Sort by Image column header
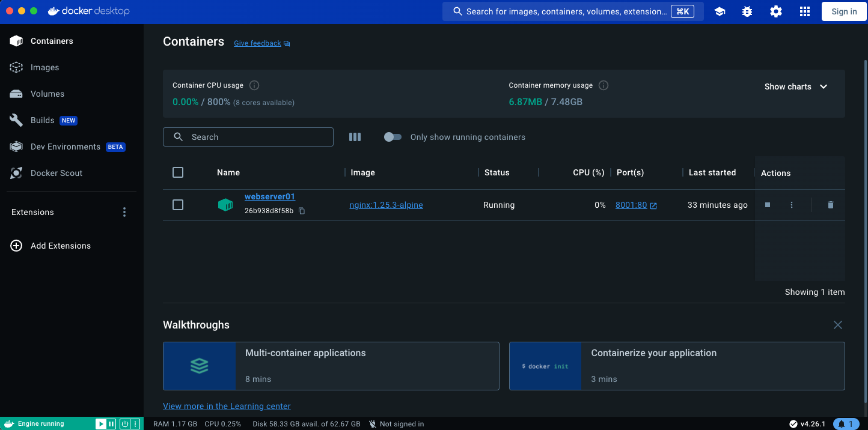The width and height of the screenshot is (868, 430). tap(363, 172)
